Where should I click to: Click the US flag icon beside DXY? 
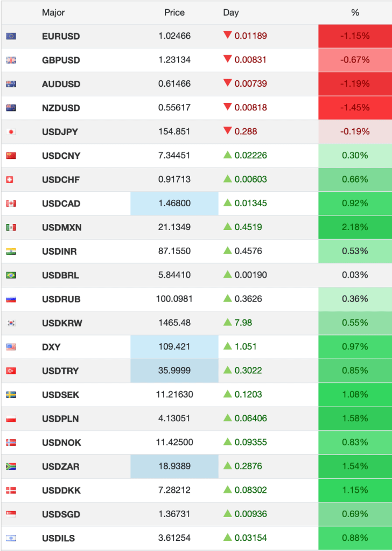pyautogui.click(x=11, y=347)
